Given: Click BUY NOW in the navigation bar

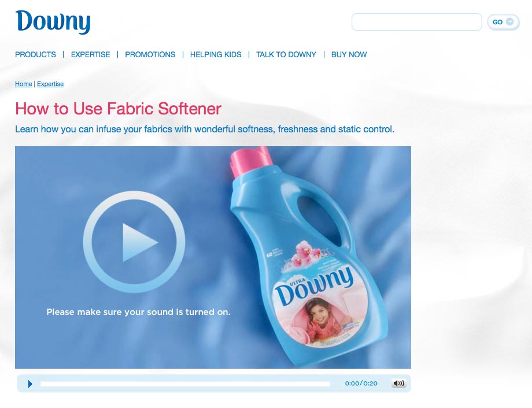Looking at the screenshot, I should [349, 54].
